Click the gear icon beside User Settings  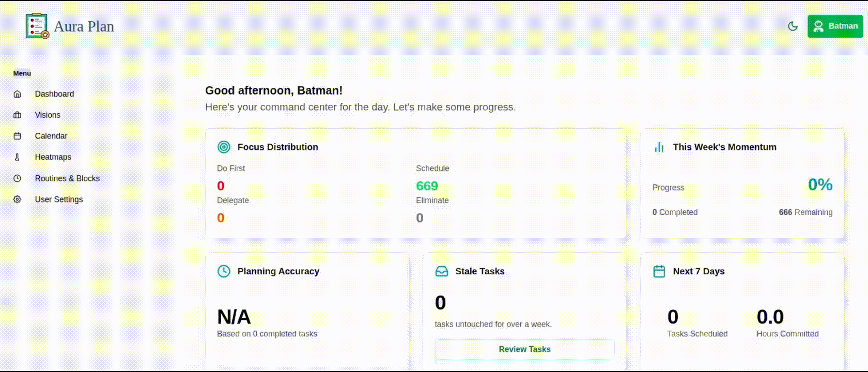pyautogui.click(x=17, y=199)
